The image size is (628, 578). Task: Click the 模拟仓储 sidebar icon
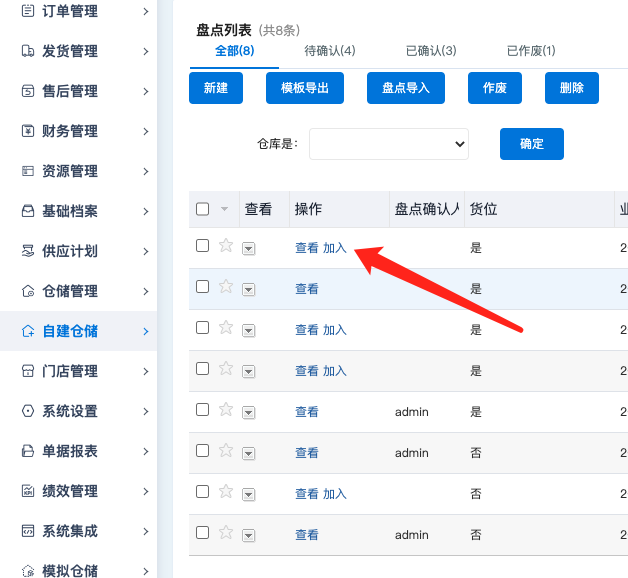click(x=28, y=571)
